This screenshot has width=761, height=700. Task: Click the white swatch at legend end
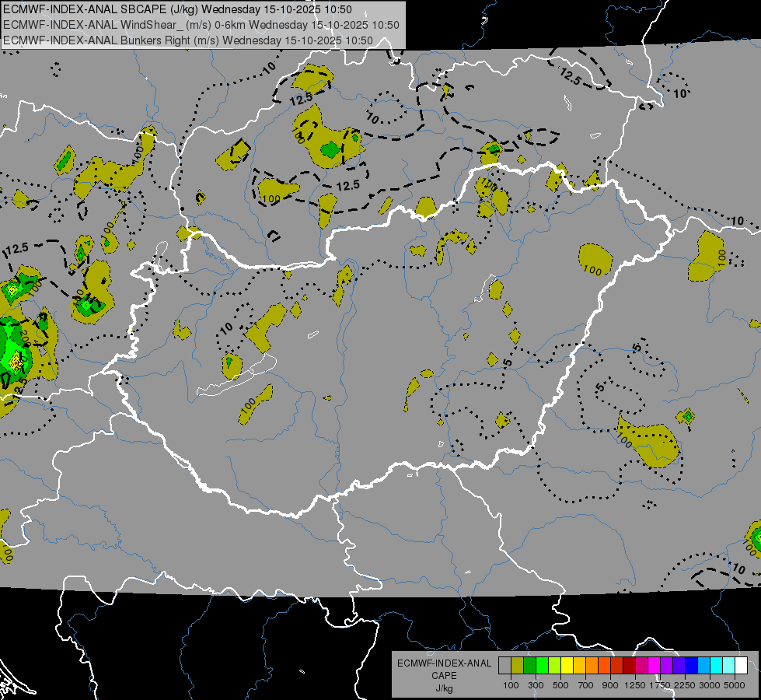(741, 666)
